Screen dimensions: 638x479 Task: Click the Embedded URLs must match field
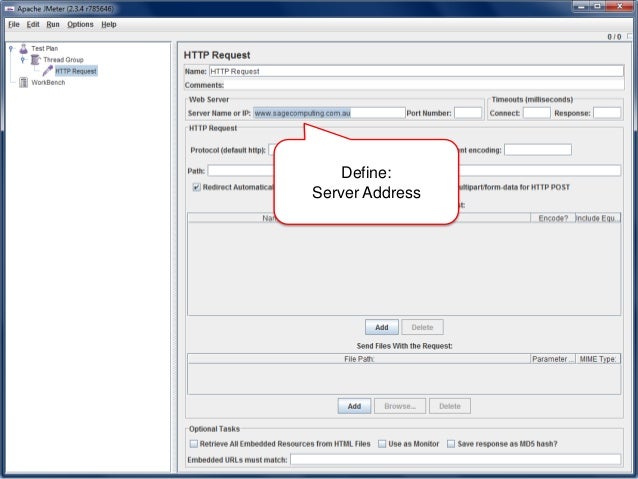(455, 460)
